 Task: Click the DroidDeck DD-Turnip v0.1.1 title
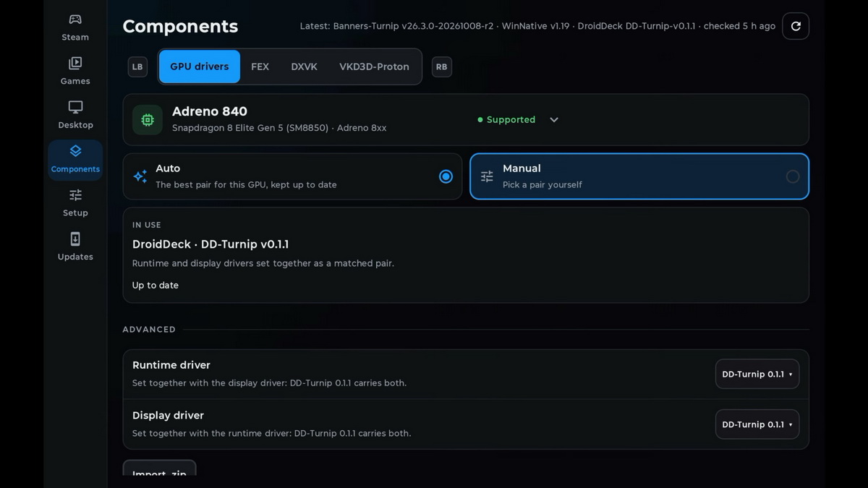pos(210,244)
